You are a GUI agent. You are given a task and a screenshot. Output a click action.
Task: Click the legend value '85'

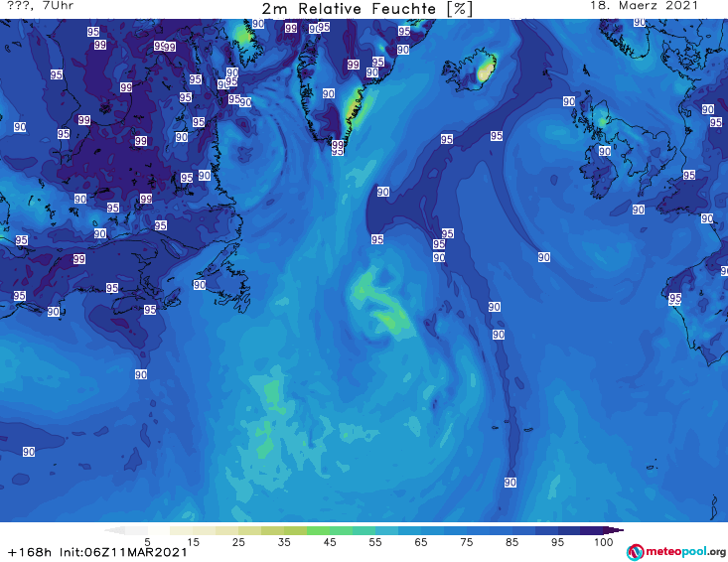[x=511, y=542]
